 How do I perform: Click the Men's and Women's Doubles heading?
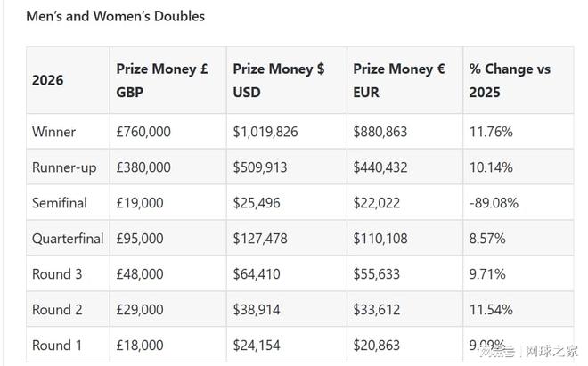coord(116,16)
